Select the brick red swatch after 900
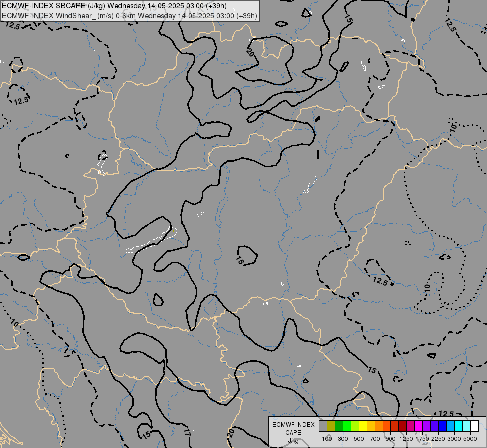 pyautogui.click(x=395, y=426)
